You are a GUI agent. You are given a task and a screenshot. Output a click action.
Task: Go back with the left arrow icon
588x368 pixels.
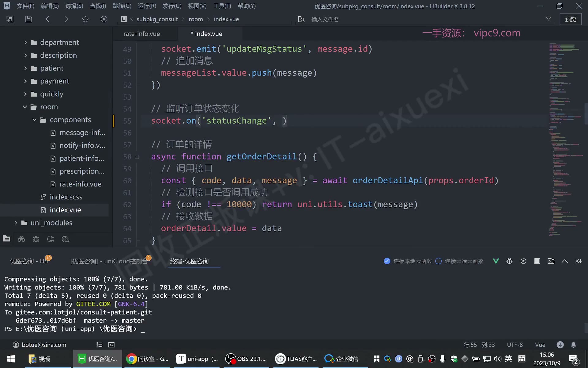point(48,19)
